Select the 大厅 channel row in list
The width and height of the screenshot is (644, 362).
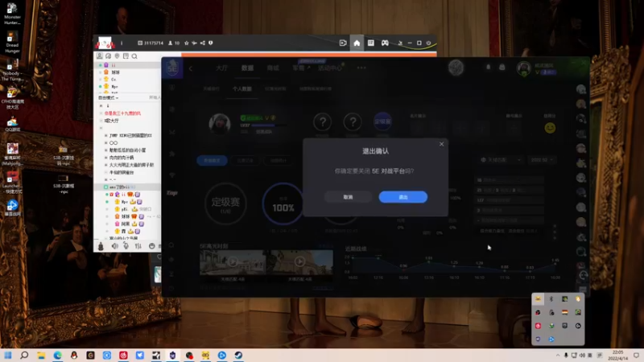(x=111, y=121)
